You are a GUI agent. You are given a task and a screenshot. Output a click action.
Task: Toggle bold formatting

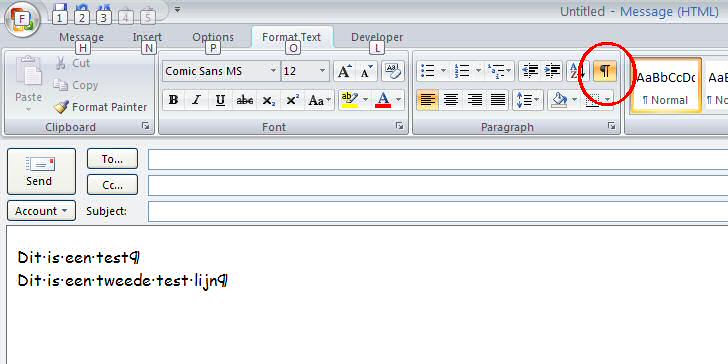[x=174, y=100]
